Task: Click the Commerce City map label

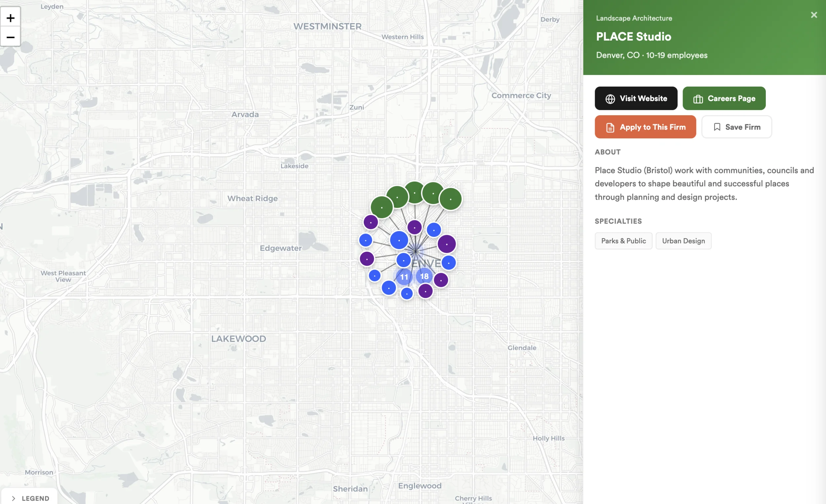Action: (x=521, y=95)
